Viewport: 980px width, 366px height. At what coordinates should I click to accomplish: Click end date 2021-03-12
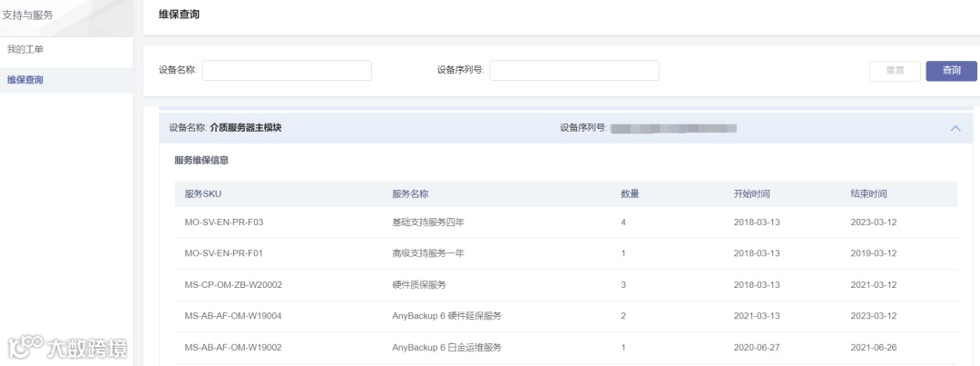coord(874,284)
